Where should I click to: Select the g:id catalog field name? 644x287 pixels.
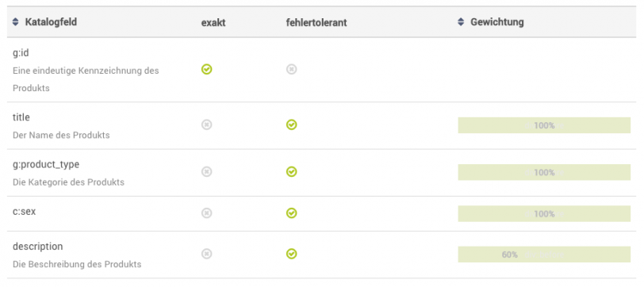click(x=21, y=53)
